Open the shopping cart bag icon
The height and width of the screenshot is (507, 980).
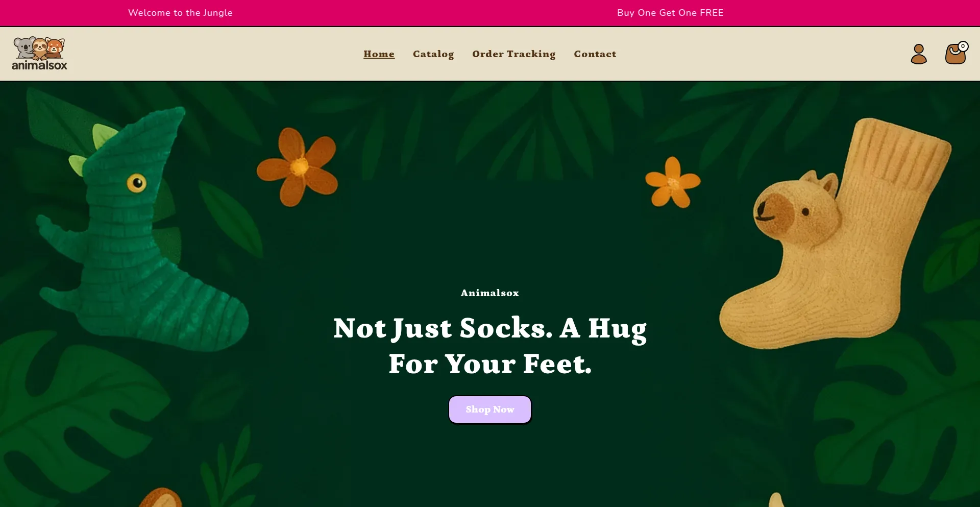tap(955, 54)
